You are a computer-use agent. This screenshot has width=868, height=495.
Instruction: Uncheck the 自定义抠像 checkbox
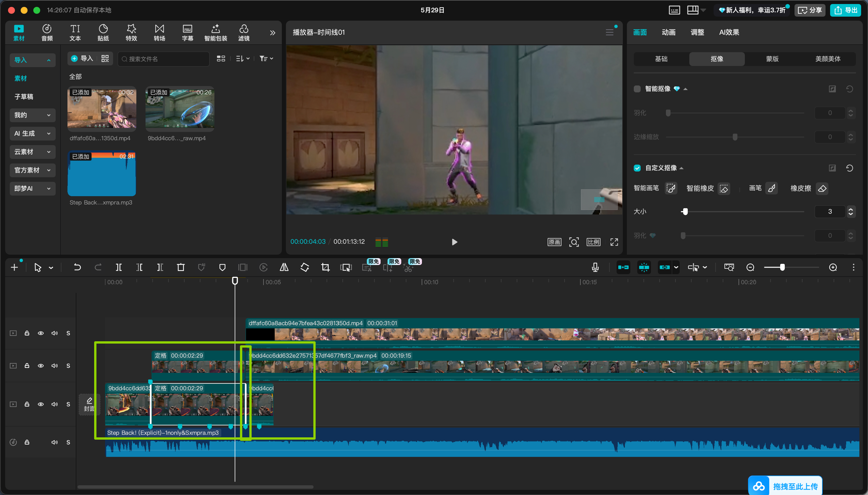pyautogui.click(x=637, y=168)
